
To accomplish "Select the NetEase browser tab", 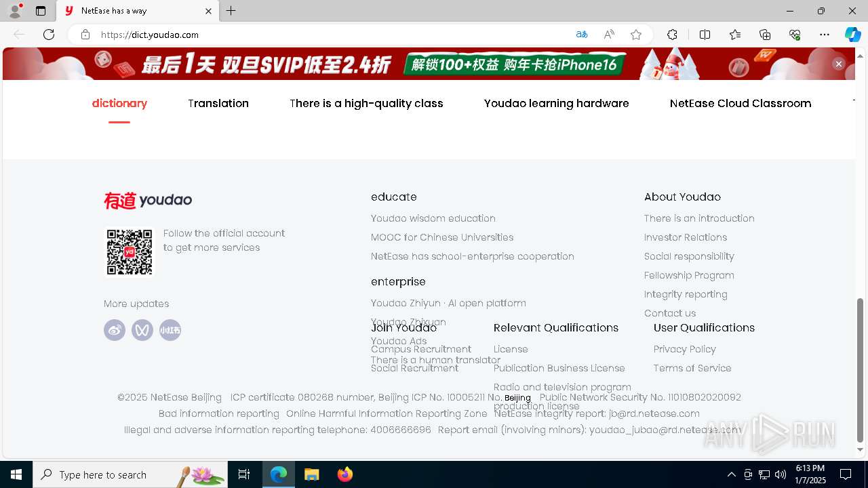I will click(x=138, y=11).
